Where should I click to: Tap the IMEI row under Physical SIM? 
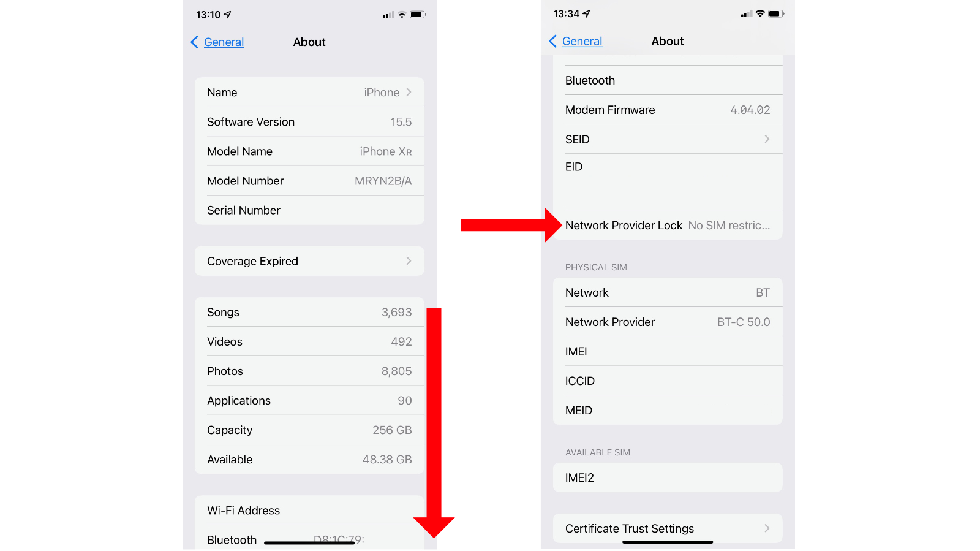click(668, 351)
